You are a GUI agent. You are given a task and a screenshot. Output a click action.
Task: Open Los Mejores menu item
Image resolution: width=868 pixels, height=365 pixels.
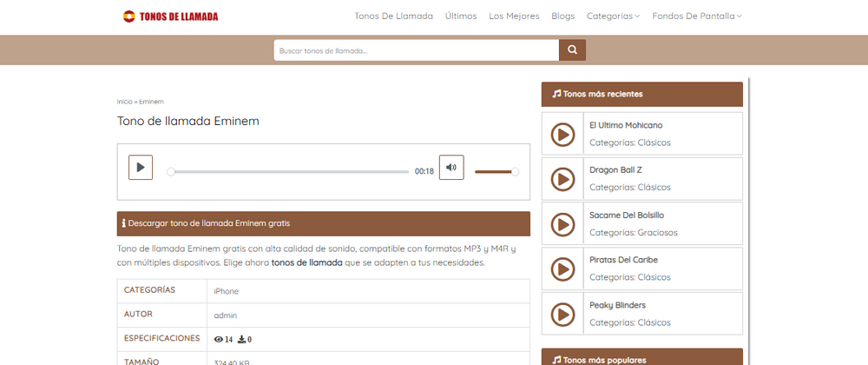[x=514, y=16]
